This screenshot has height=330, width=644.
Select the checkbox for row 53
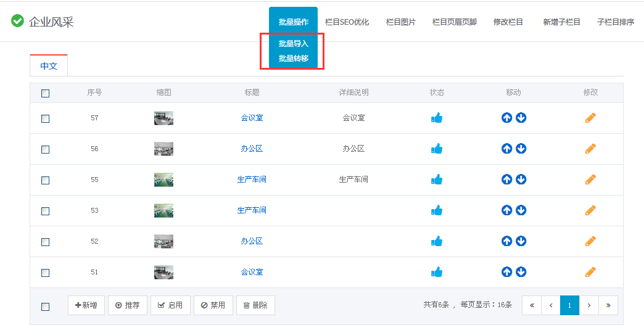(x=45, y=211)
